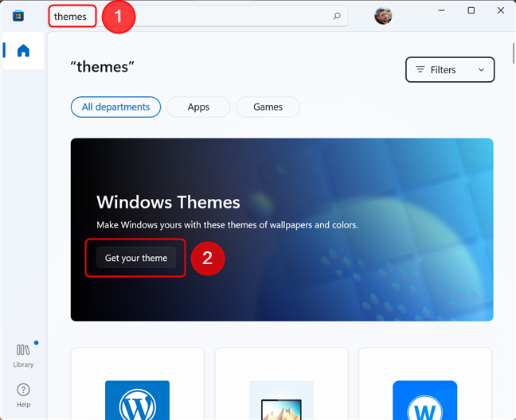Open the wallpaper app result card

coord(281,383)
